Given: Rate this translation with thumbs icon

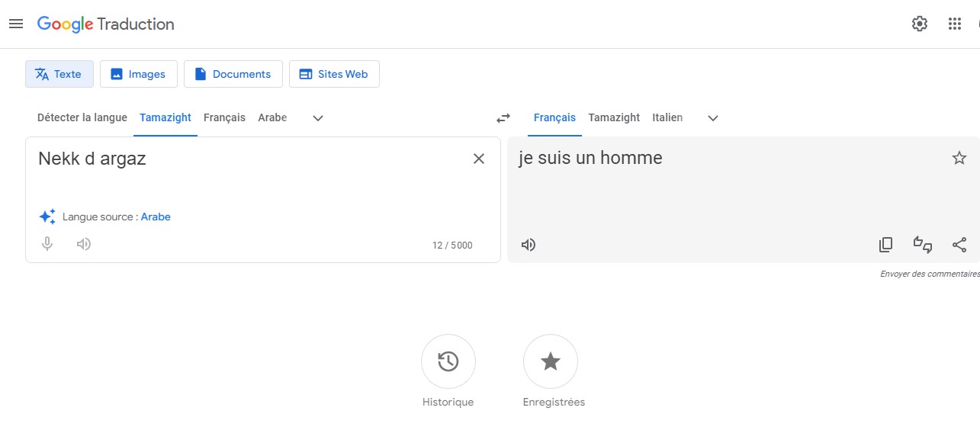Looking at the screenshot, I should (x=923, y=245).
